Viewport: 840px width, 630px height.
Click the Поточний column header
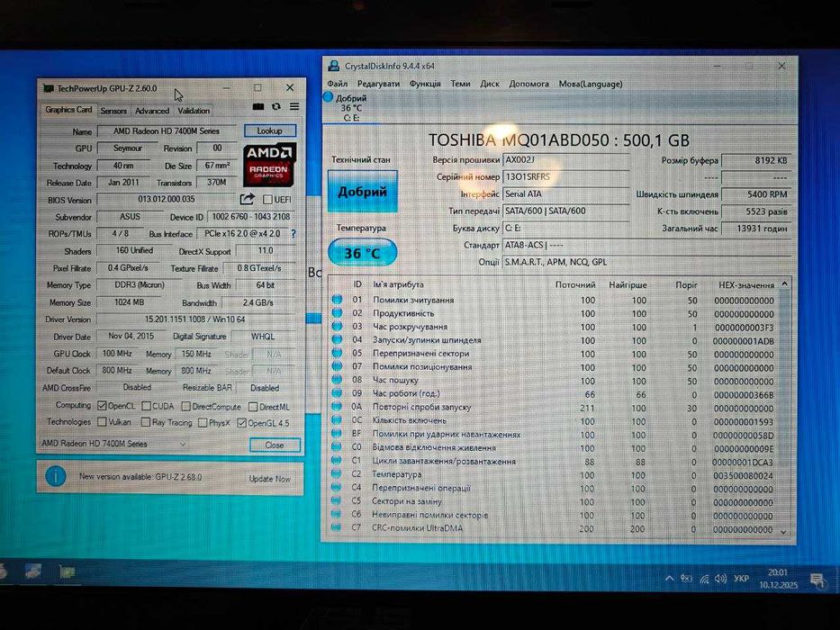575,284
